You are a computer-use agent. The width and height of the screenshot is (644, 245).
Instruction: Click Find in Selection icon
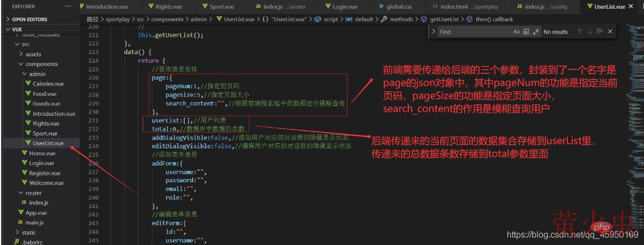600,32
